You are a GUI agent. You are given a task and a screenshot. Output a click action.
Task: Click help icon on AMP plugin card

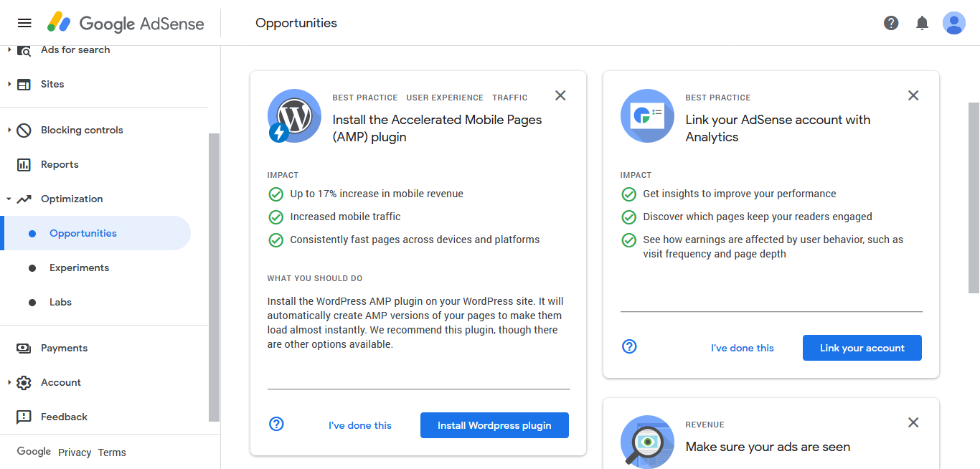pos(276,424)
